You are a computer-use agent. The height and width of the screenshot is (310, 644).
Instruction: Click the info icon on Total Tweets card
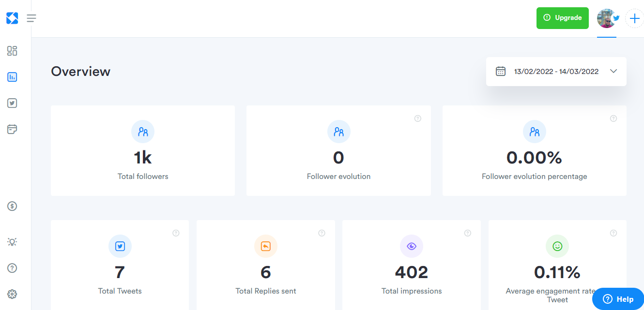[176, 233]
